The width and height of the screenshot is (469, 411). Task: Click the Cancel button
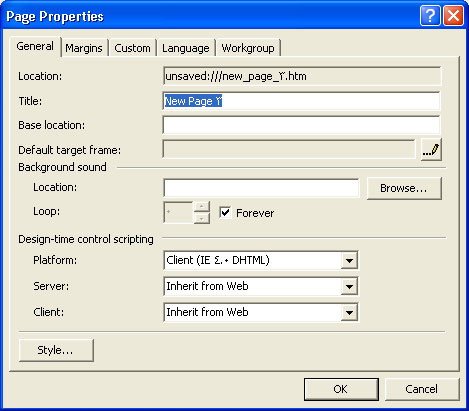click(x=422, y=389)
